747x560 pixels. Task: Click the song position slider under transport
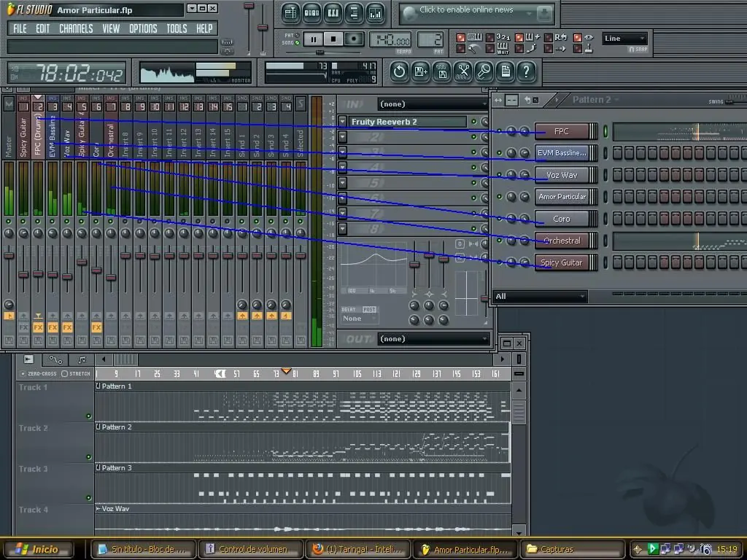pos(320,52)
